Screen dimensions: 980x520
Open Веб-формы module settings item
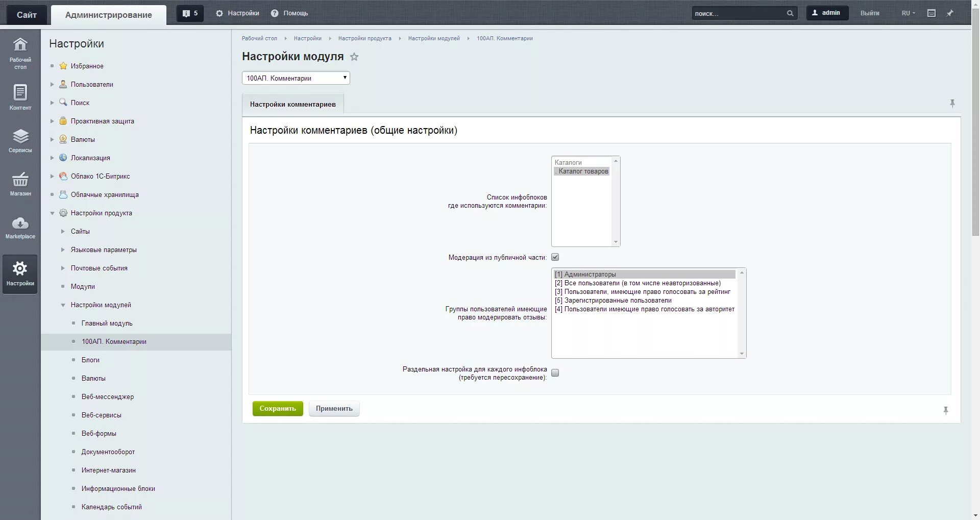coord(99,433)
